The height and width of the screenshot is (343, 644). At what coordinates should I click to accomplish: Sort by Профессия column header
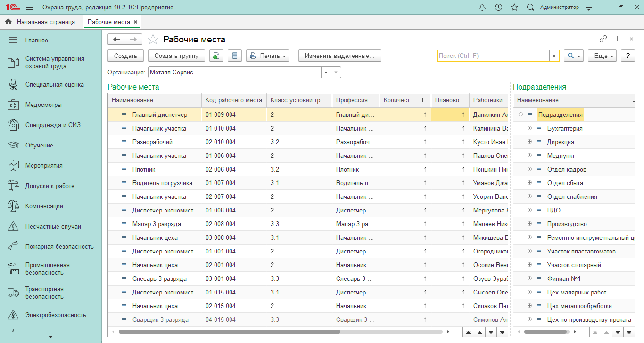click(x=356, y=100)
